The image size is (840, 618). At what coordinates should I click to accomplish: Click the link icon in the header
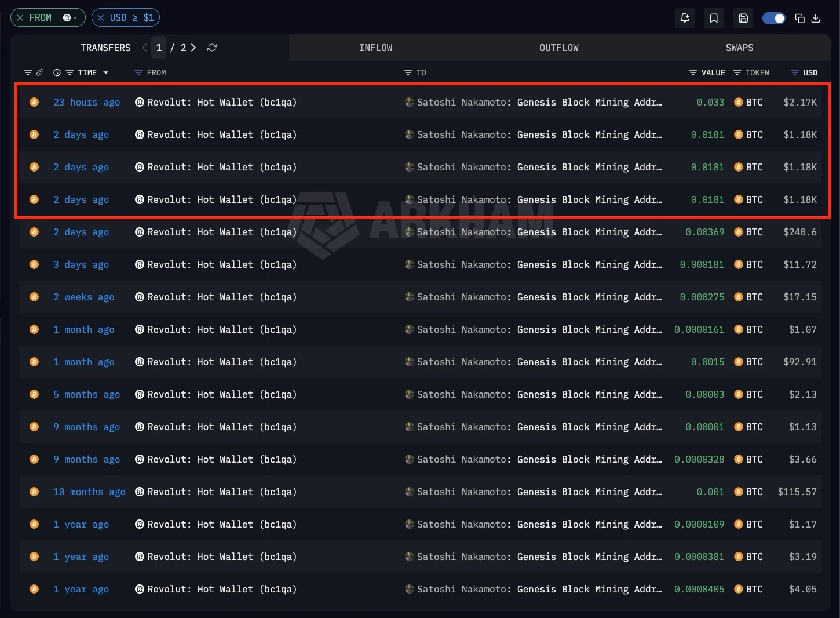pyautogui.click(x=40, y=72)
